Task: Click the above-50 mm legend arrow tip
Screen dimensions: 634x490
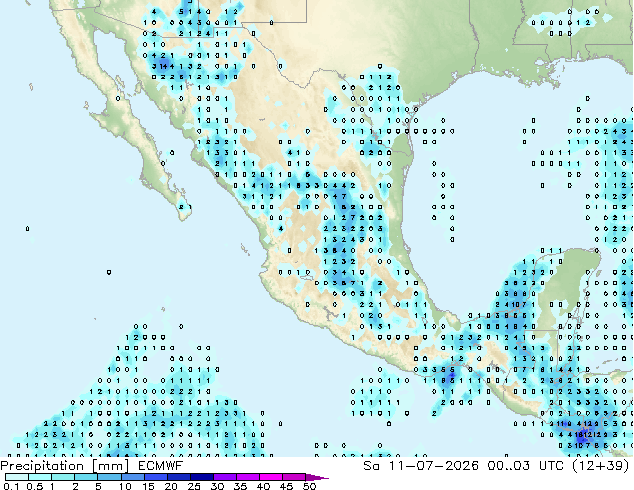Action: (317, 477)
